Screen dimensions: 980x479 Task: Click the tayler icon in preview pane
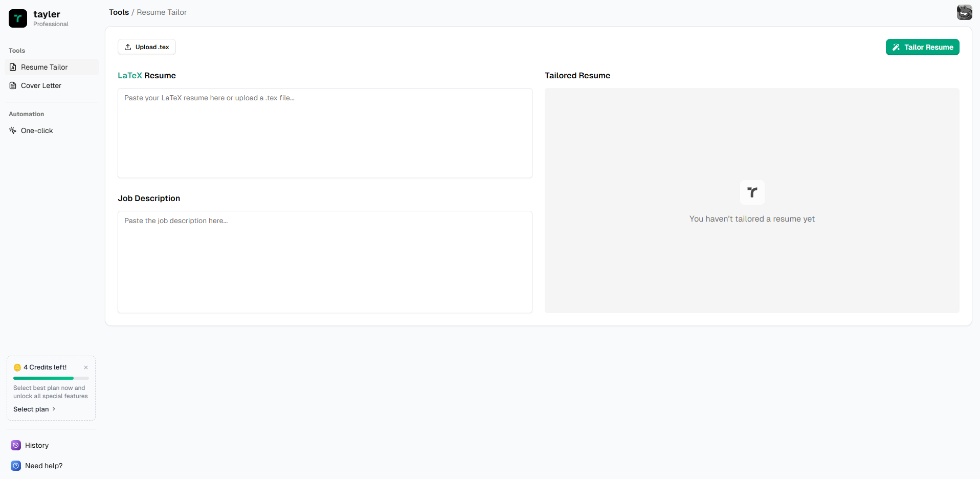click(752, 192)
